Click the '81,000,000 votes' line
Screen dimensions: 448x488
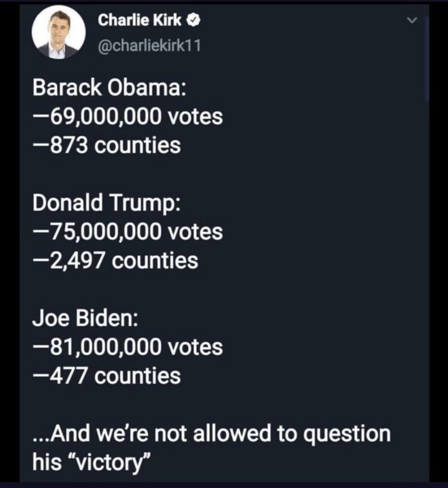pyautogui.click(x=128, y=346)
